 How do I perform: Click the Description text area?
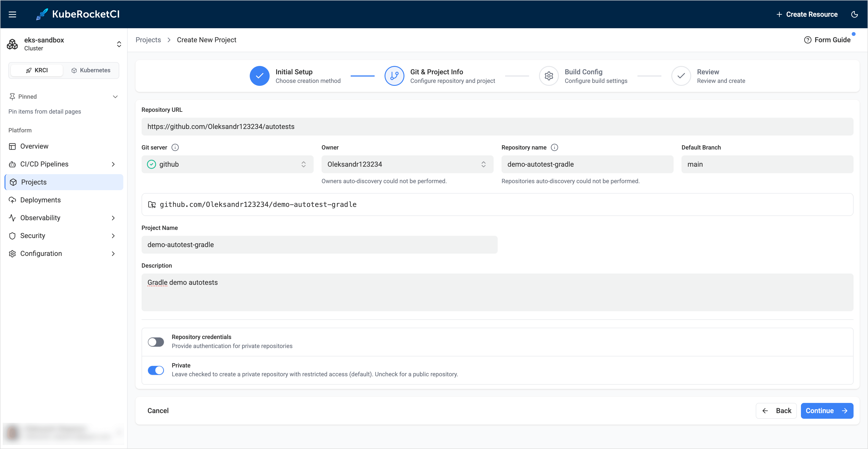coord(497,292)
